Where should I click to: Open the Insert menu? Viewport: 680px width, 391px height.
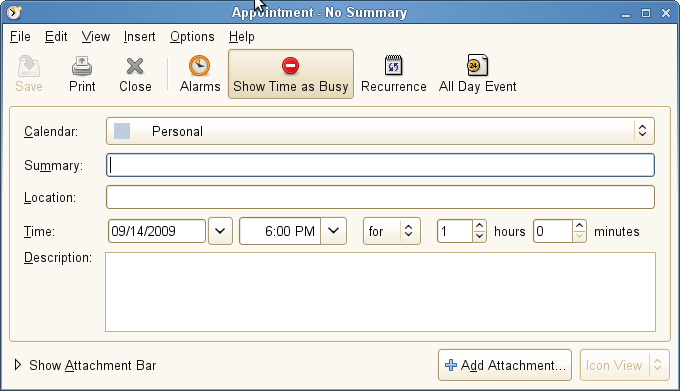140,37
